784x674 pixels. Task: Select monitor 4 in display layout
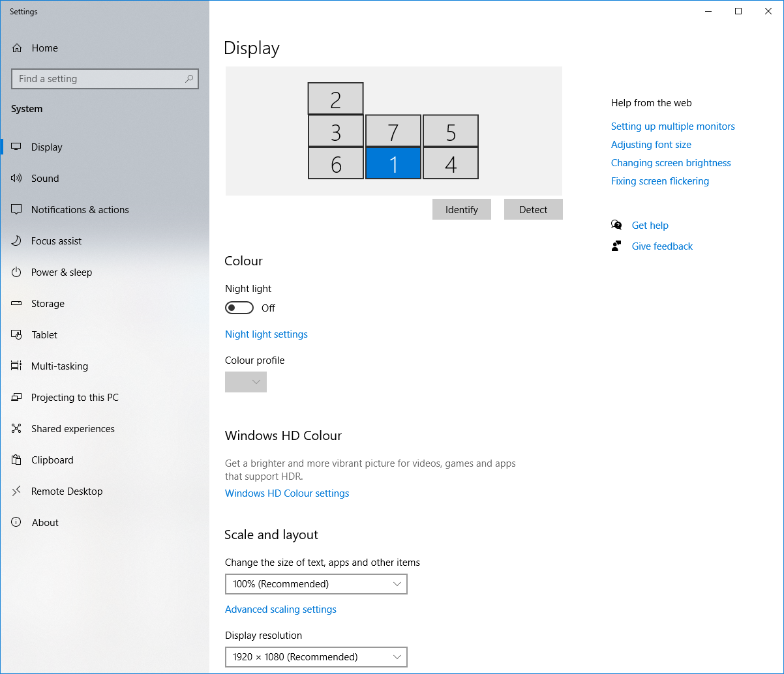pos(451,163)
